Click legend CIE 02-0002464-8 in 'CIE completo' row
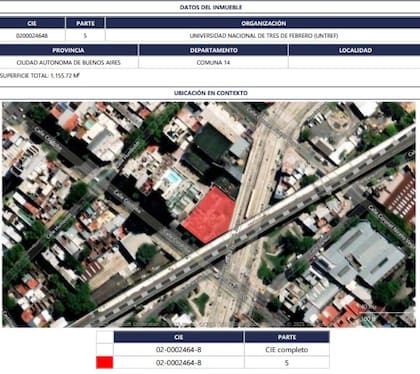The height and width of the screenshot is (374, 420). (179, 350)
